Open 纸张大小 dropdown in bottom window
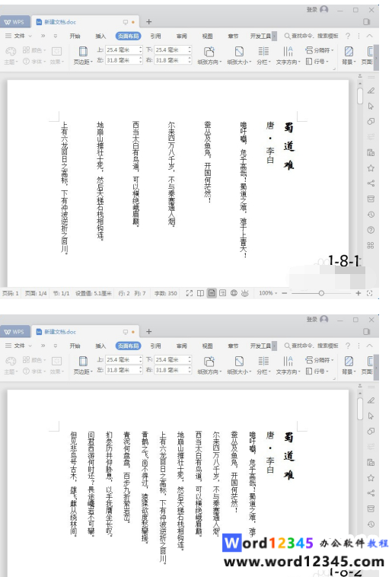 click(239, 372)
